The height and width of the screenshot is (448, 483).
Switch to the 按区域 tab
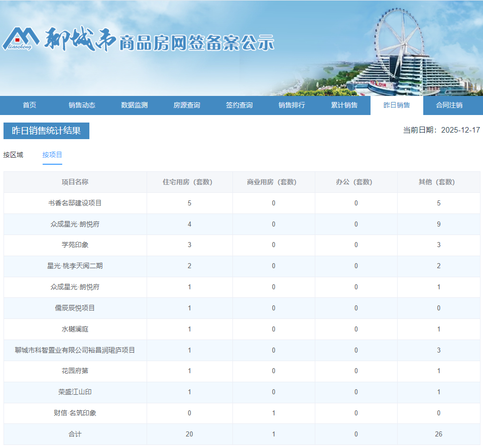[14, 155]
